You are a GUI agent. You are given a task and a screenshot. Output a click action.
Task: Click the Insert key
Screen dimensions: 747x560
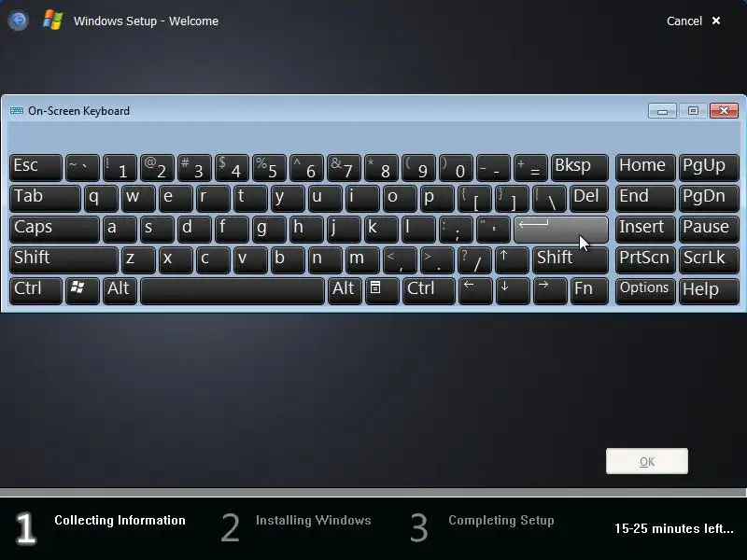click(645, 230)
